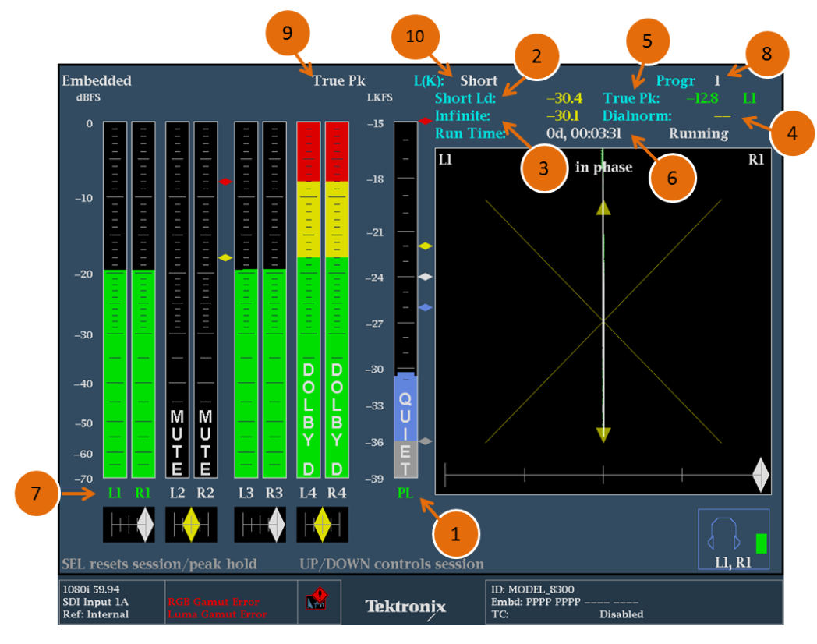Click 'SEL resets session/peak hold' hint

160,564
